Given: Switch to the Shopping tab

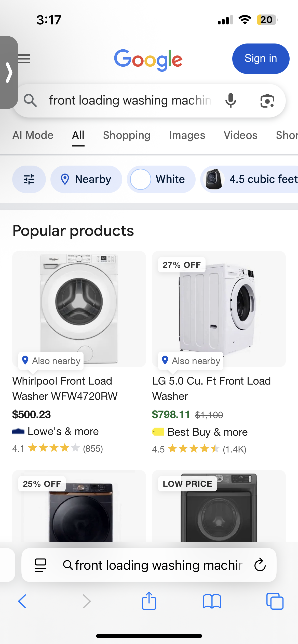Looking at the screenshot, I should tap(127, 135).
